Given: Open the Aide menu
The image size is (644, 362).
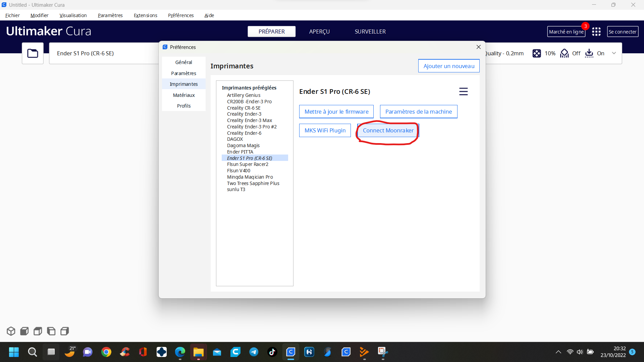Looking at the screenshot, I should [209, 15].
